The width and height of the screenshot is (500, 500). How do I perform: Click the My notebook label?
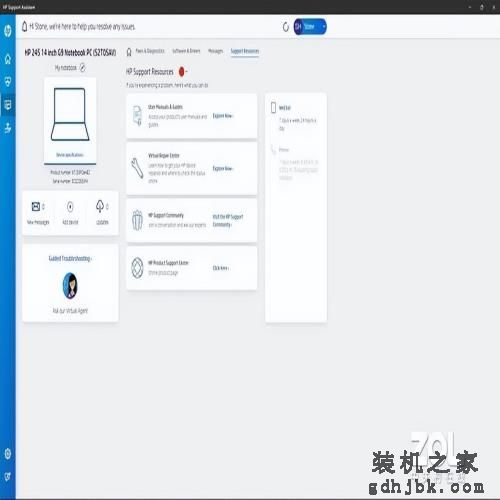pyautogui.click(x=66, y=68)
